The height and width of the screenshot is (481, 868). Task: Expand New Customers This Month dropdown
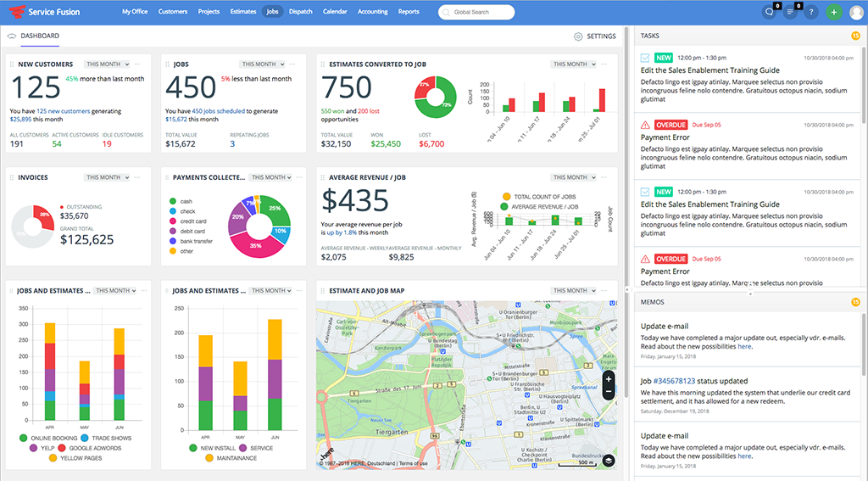pos(107,64)
